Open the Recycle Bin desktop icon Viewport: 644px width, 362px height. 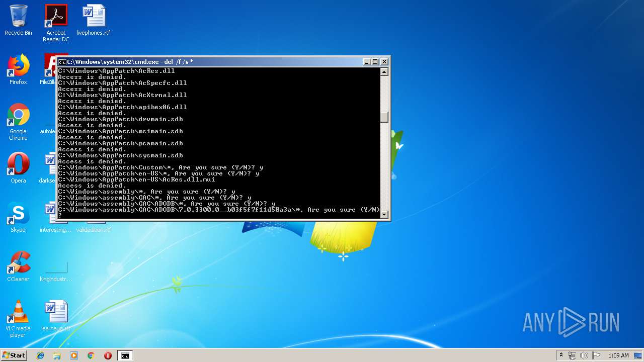pyautogui.click(x=18, y=20)
